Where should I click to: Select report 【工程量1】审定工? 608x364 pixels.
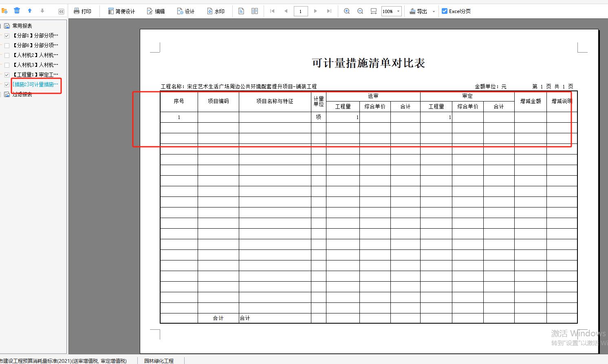point(35,75)
